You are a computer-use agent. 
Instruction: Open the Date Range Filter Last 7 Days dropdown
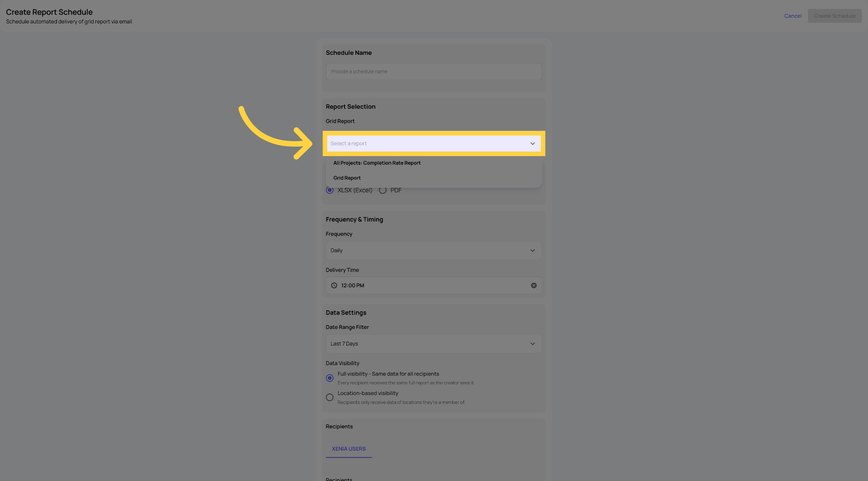434,344
